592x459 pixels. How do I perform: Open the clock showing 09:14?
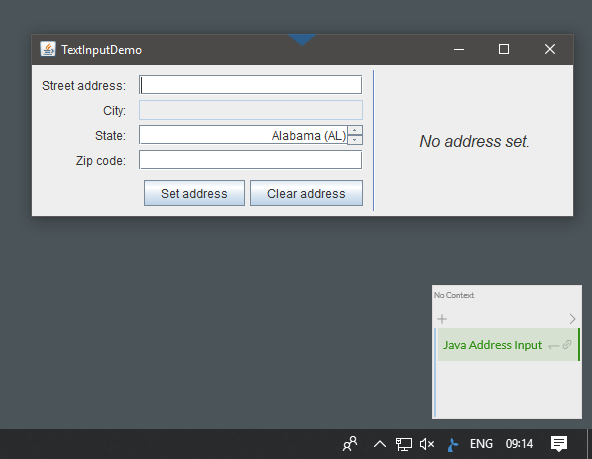pyautogui.click(x=519, y=444)
